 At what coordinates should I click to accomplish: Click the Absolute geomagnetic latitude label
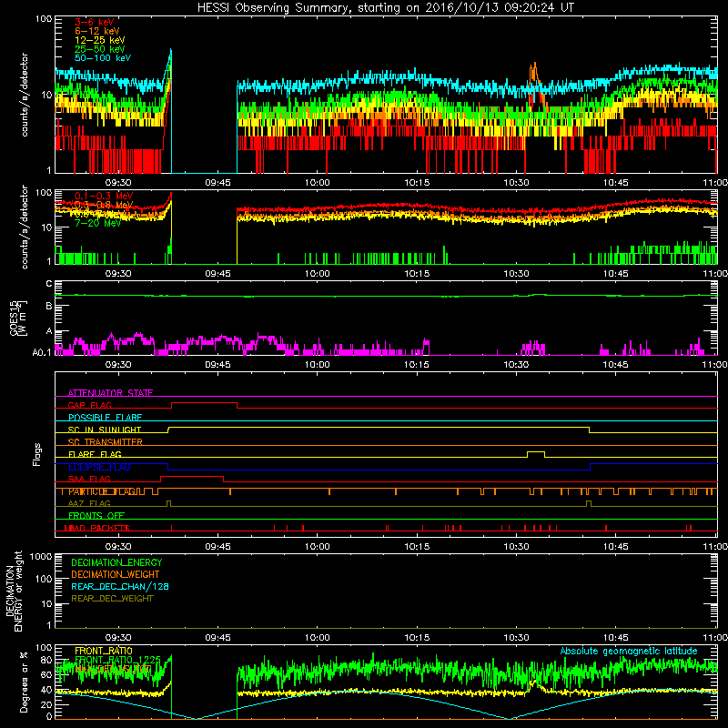[629, 652]
